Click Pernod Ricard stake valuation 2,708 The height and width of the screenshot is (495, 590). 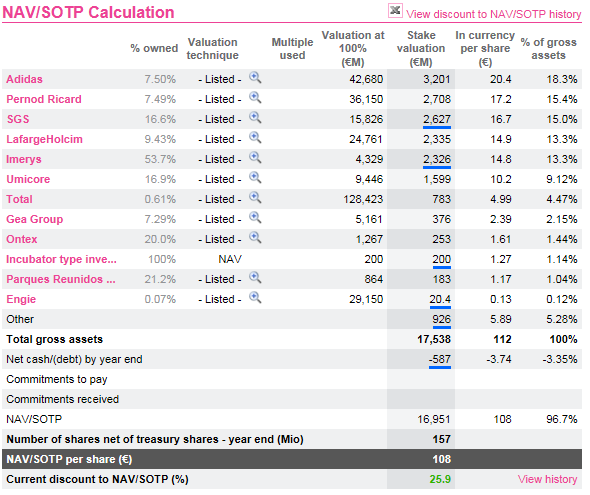437,99
